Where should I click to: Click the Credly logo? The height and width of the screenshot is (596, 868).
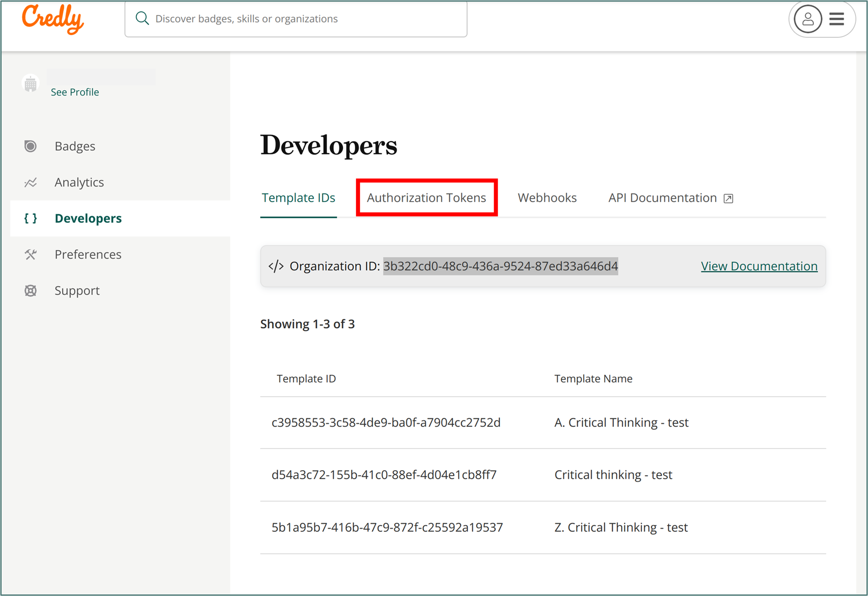tap(53, 19)
